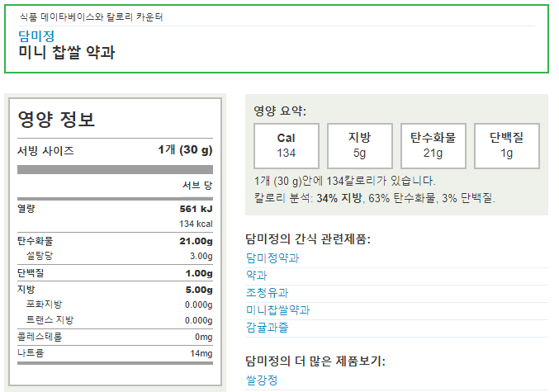Image resolution: width=559 pixels, height=392 pixels.
Task: Click the 5.00g fat value
Action: pos(199,290)
